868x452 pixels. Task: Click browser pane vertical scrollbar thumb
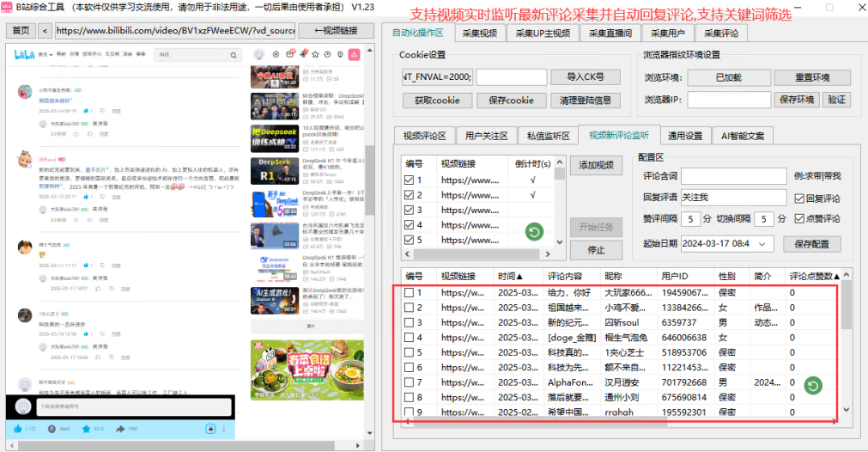(x=369, y=180)
